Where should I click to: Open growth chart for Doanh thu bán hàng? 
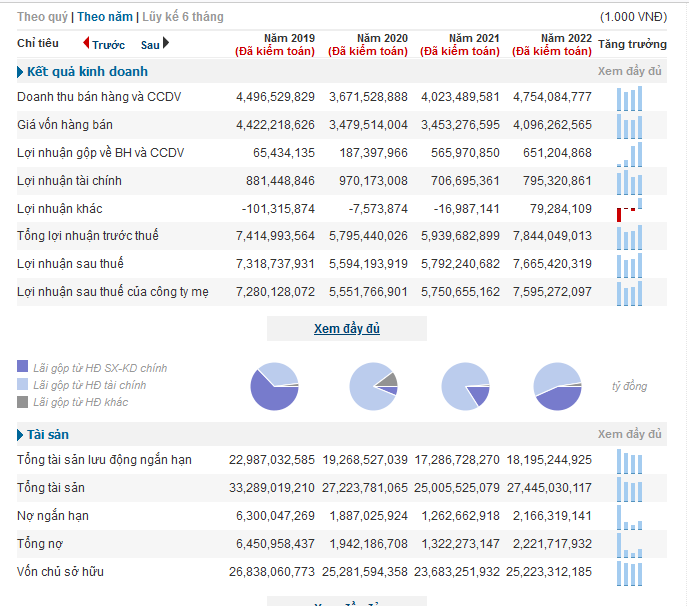click(x=629, y=98)
